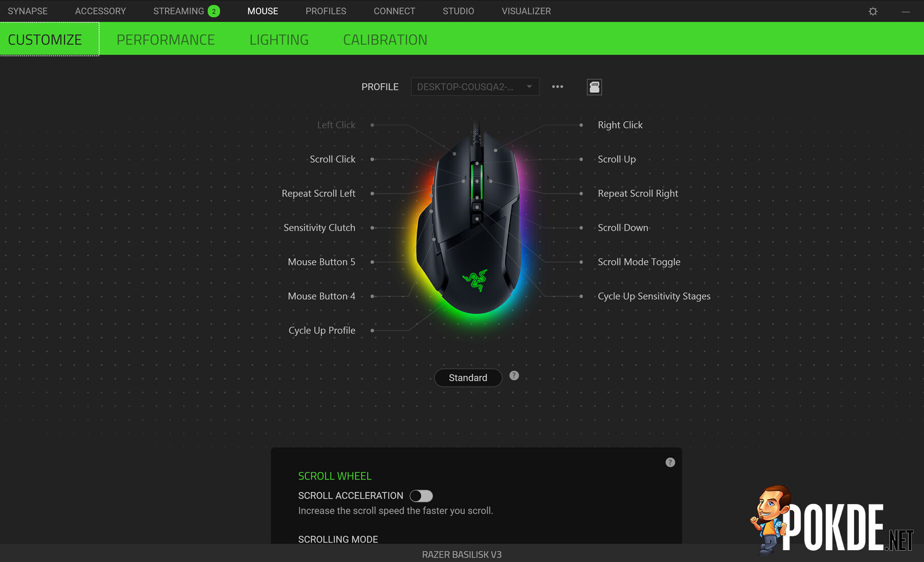
Task: Click the SCROLLING MODE label
Action: (338, 539)
